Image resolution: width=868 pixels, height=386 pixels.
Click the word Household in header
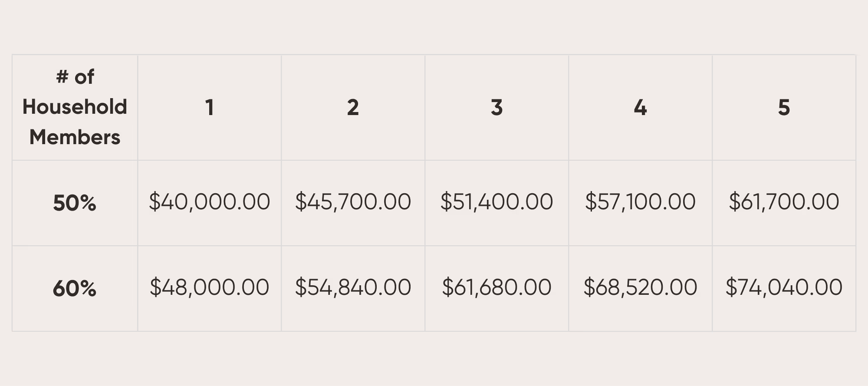75,107
